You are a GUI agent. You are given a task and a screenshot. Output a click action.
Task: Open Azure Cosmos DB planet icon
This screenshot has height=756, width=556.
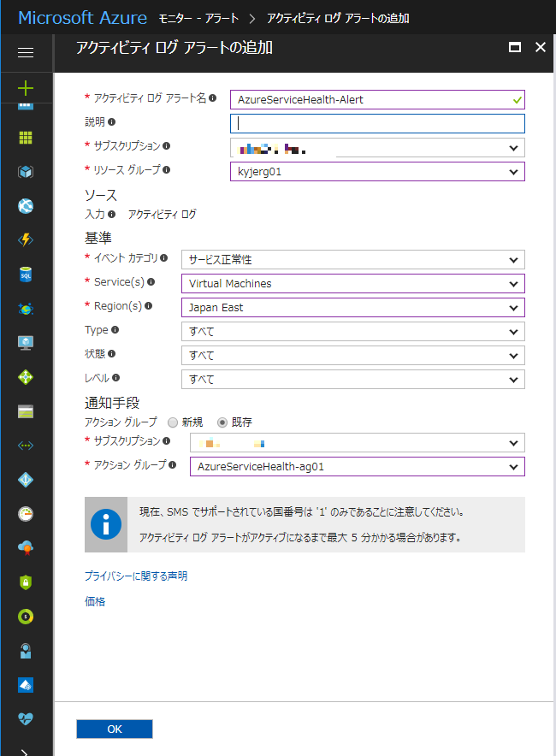click(26, 309)
